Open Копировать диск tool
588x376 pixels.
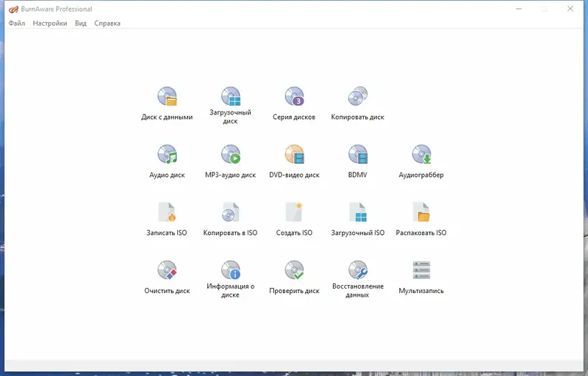(357, 104)
